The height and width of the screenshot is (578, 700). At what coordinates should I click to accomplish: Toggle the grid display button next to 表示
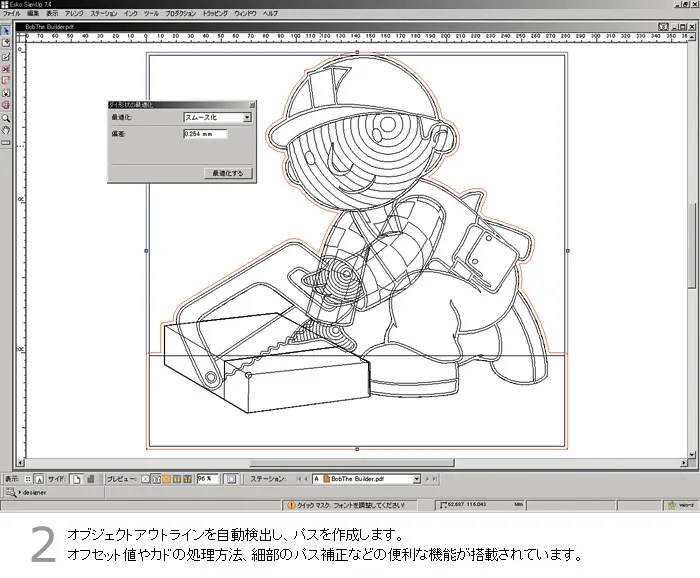(27, 479)
